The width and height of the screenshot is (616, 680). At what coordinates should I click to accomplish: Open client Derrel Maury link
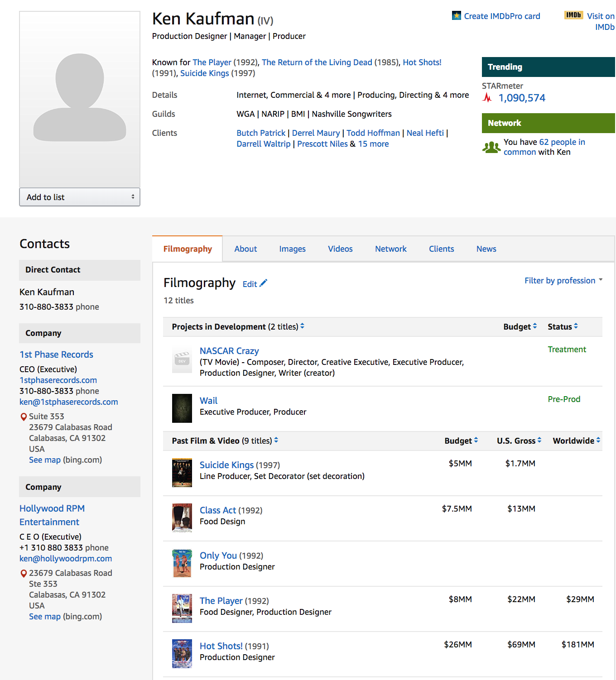tap(316, 133)
